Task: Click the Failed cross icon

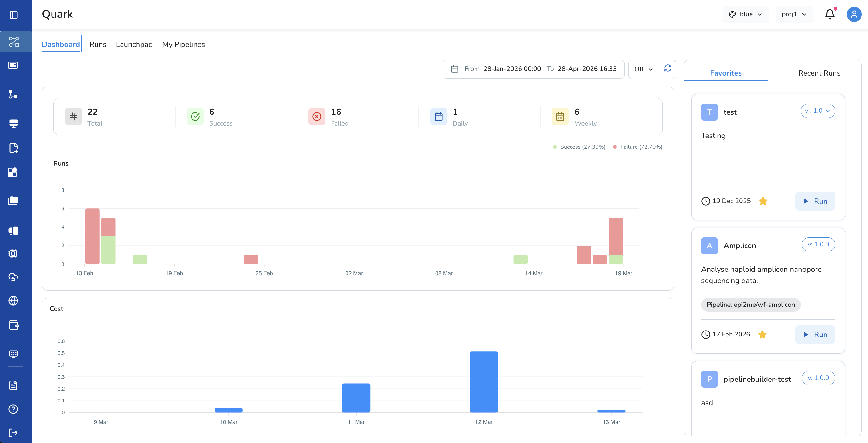Action: [x=317, y=117]
